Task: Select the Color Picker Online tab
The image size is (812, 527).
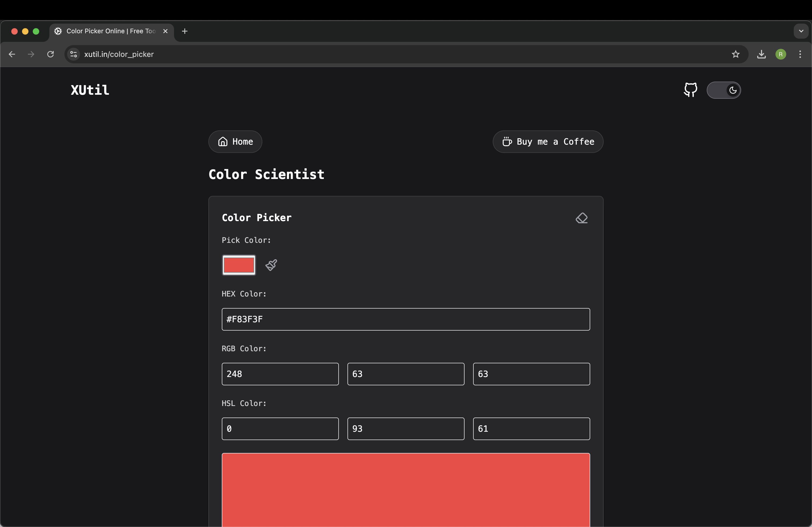Action: (x=111, y=31)
